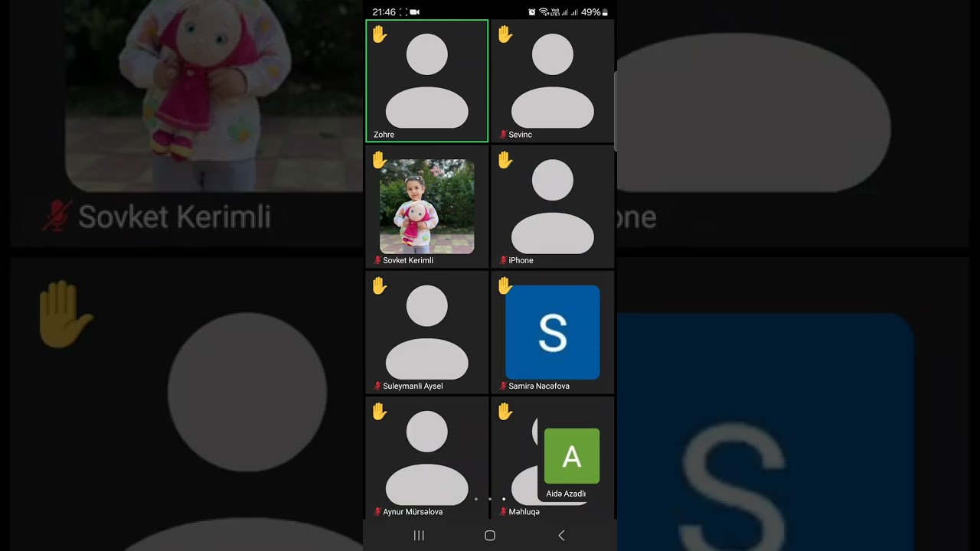Screen dimensions: 980x551
Task: Click the muted mic icon beside Məhluqə
Action: coord(503,511)
